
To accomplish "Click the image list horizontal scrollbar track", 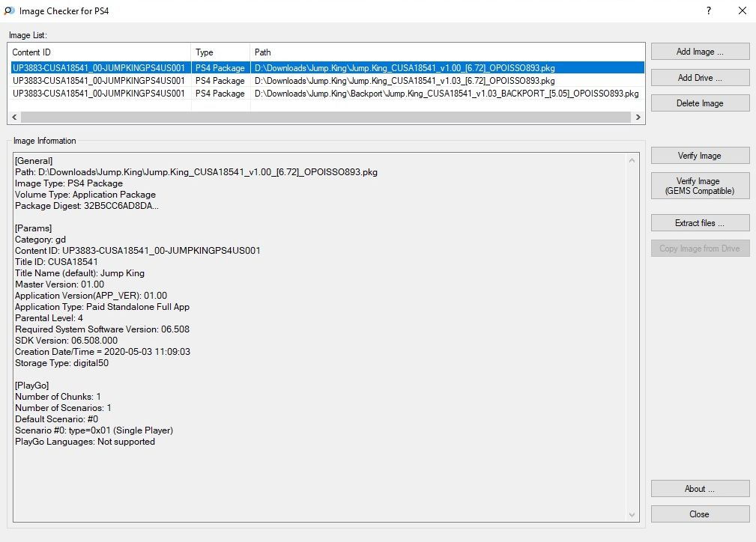I will tap(326, 117).
